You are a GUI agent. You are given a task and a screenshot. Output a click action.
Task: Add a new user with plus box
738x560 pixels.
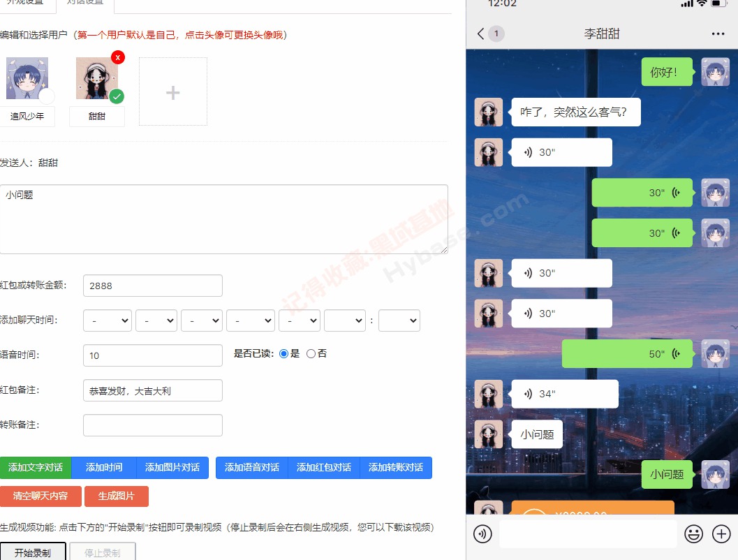point(172,91)
